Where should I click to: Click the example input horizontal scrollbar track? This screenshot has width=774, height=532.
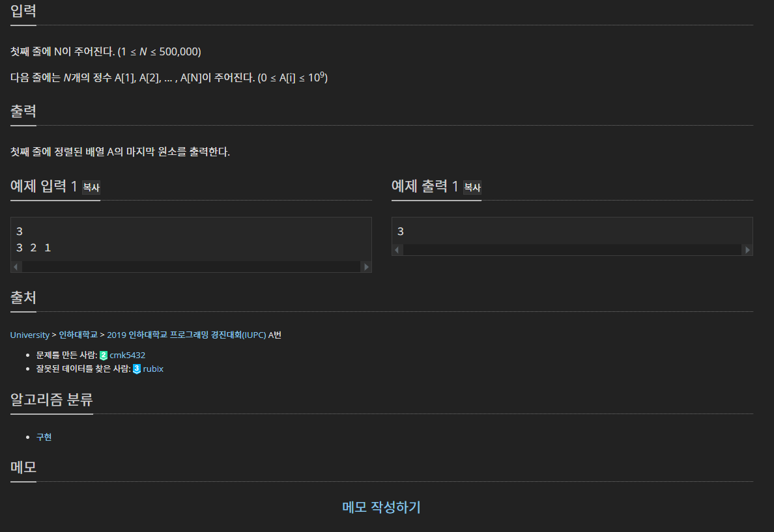[x=192, y=267]
